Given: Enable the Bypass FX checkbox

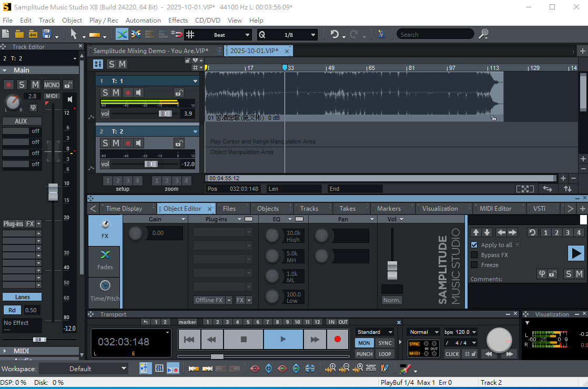Looking at the screenshot, I should coord(474,255).
